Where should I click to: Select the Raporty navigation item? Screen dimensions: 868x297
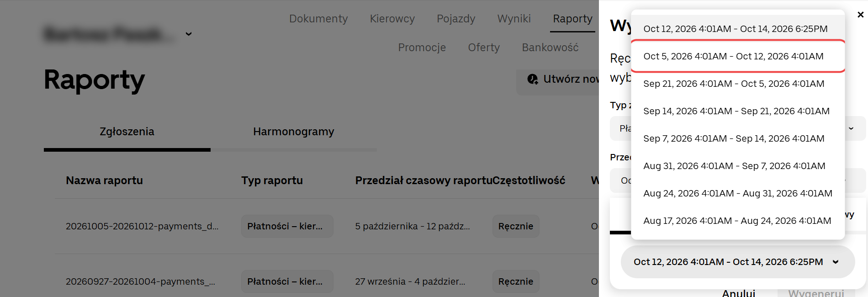pyautogui.click(x=572, y=19)
